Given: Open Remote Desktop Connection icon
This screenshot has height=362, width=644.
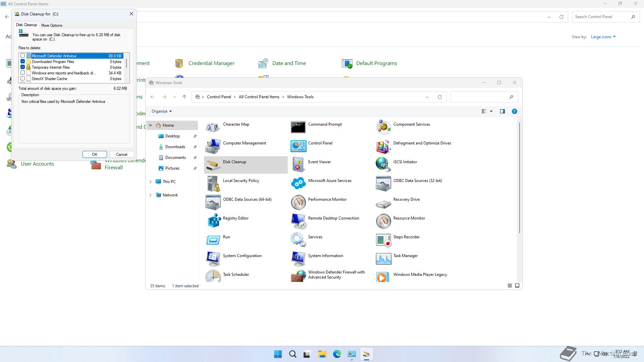Looking at the screenshot, I should [298, 221].
